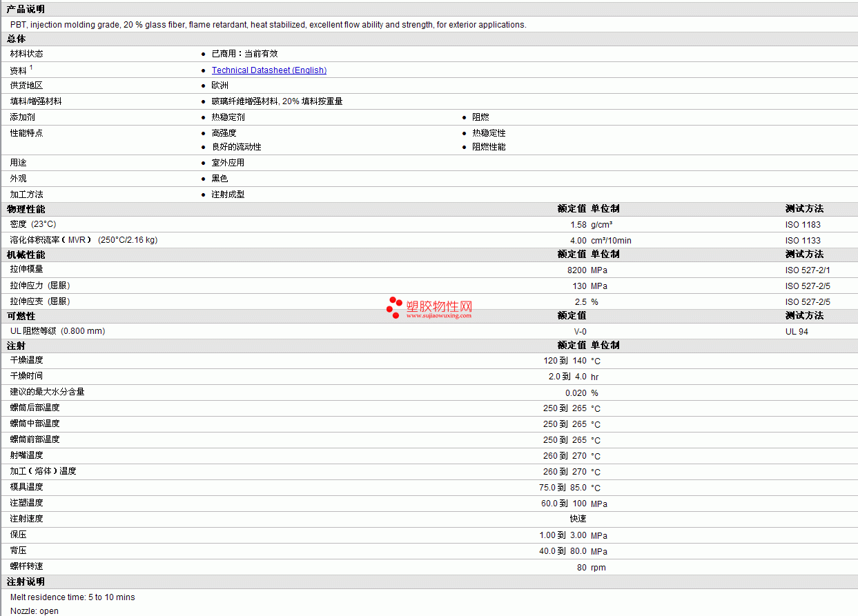Click the 室外应用 usage value

pyautogui.click(x=228, y=163)
